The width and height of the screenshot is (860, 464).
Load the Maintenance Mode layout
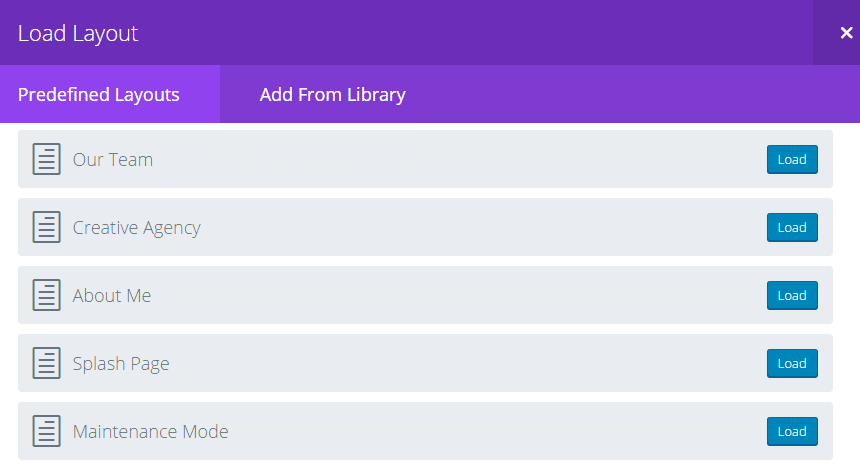(x=792, y=432)
